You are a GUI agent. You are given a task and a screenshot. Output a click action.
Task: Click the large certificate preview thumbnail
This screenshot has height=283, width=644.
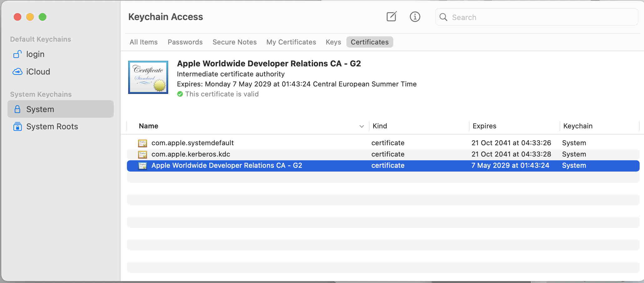tap(148, 77)
